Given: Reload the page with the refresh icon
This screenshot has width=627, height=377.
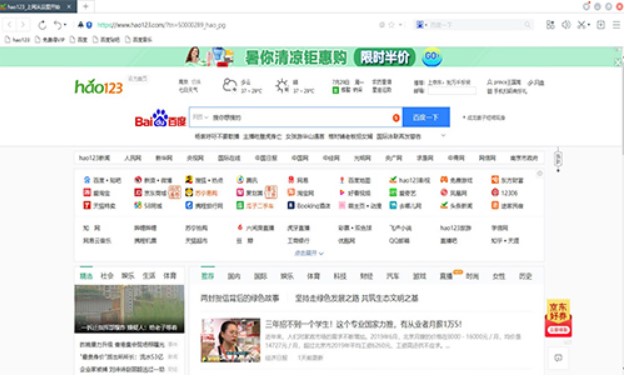Looking at the screenshot, I should click(42, 25).
